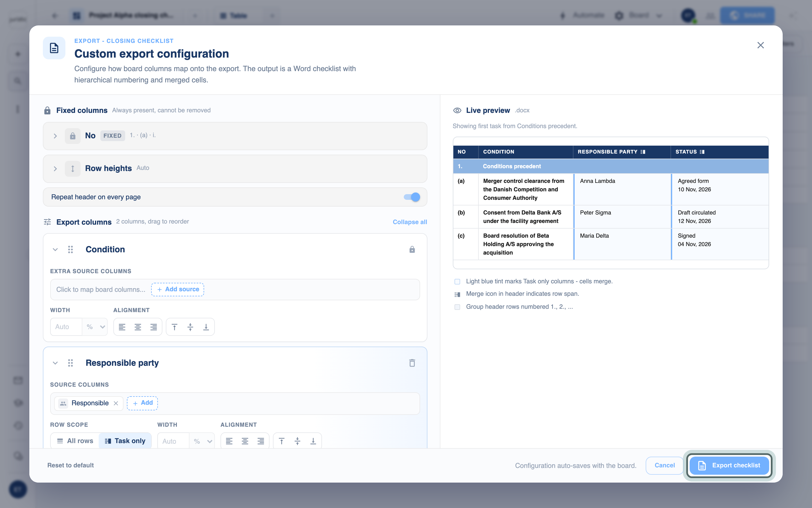
Task: Set Responsible party vertical alignment to bottom
Action: coord(313,441)
